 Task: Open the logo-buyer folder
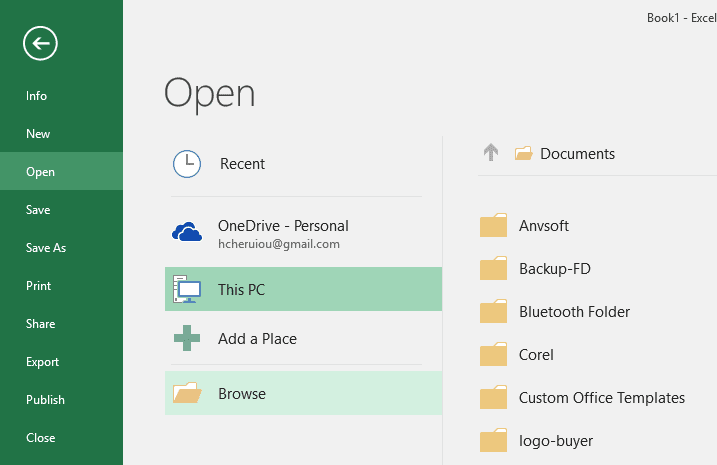[555, 441]
